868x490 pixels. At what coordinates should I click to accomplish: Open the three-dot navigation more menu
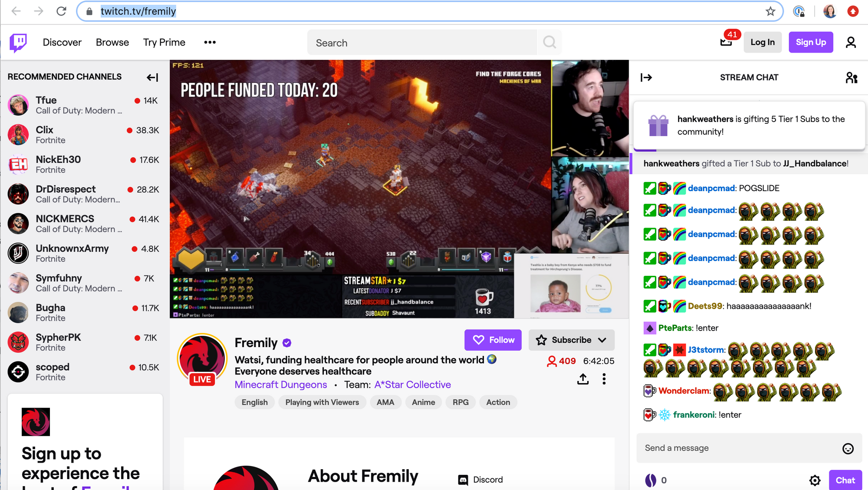tap(210, 43)
